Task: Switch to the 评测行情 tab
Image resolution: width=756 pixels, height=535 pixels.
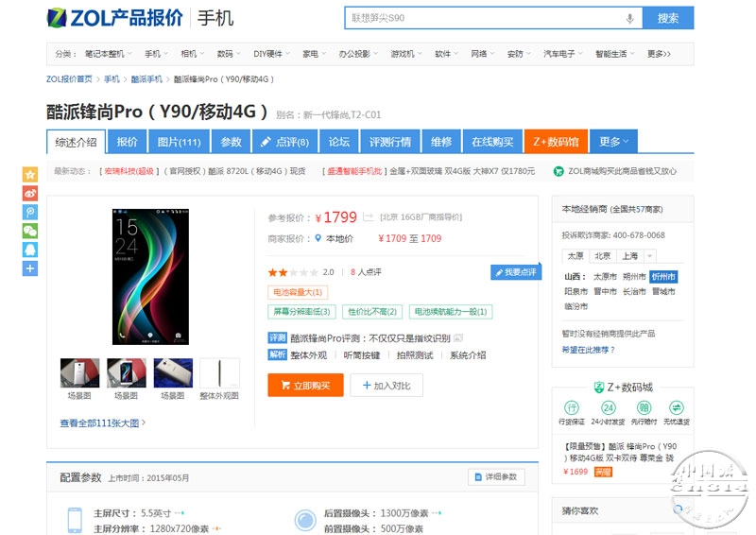Action: [390, 142]
